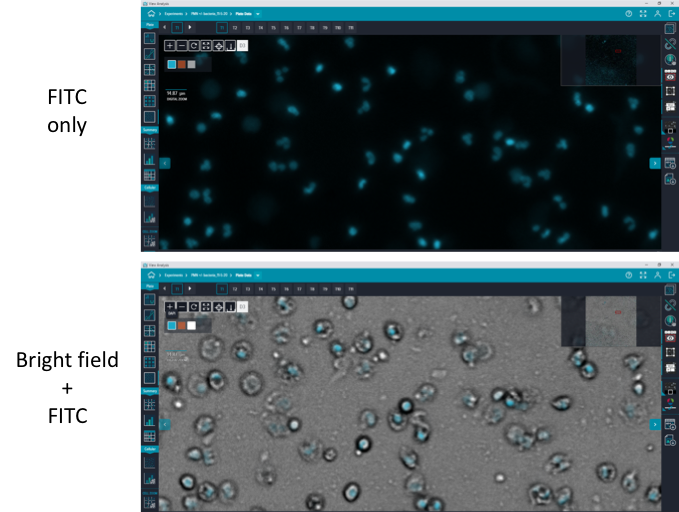Go to the home icon in FITC only window
Viewport: 679px width, 512px height.
(151, 14)
